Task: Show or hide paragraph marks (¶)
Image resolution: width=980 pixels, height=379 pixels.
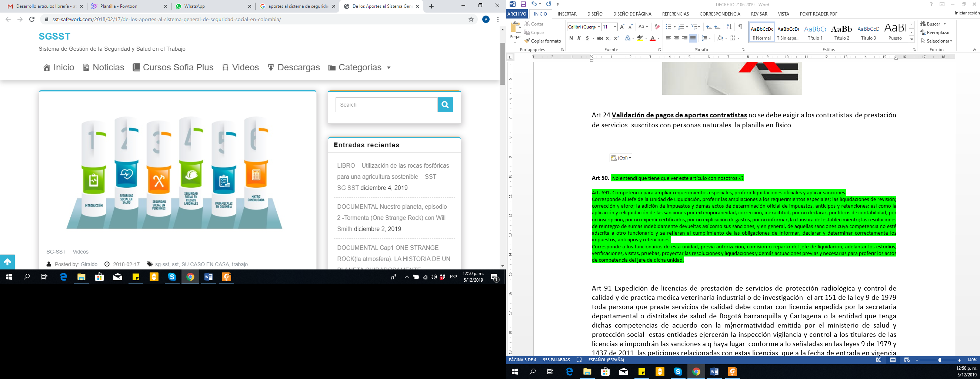Action: 740,27
